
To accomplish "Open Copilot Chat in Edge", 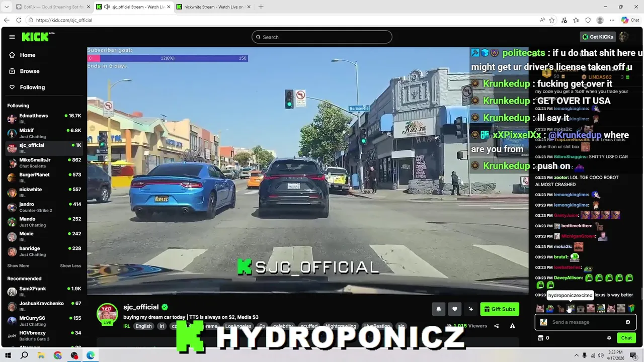I will [630, 20].
